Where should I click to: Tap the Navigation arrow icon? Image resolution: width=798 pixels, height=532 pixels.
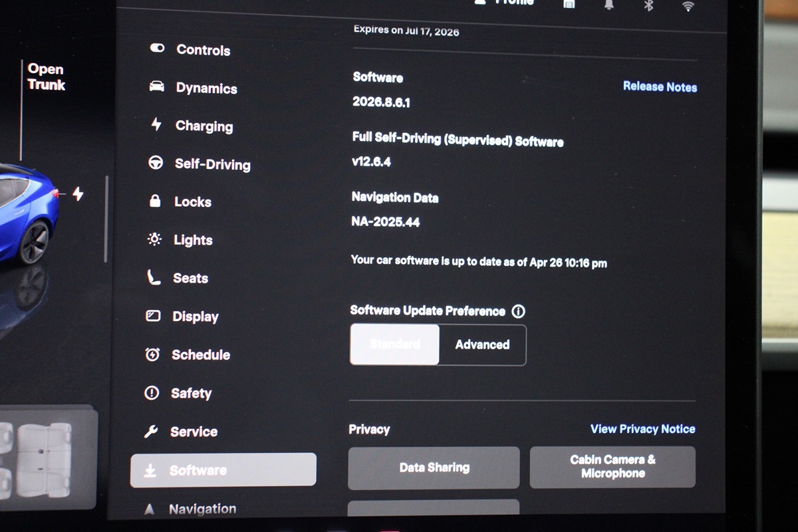pyautogui.click(x=150, y=509)
